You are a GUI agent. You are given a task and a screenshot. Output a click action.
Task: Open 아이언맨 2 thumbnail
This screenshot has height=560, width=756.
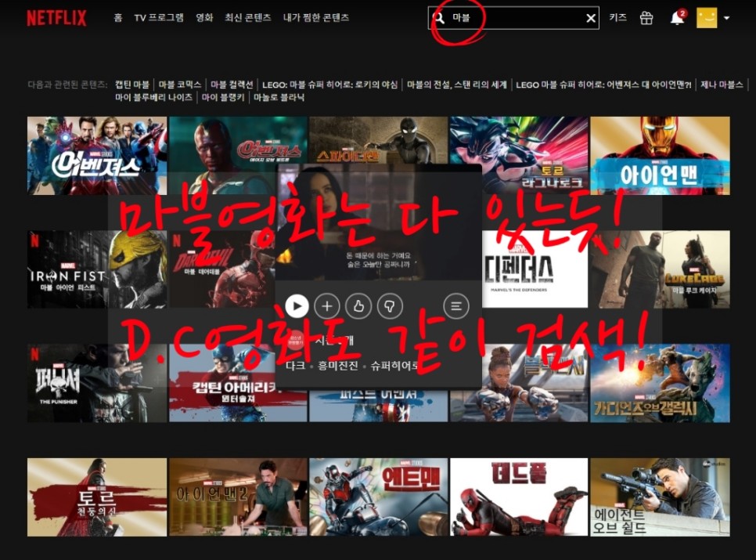pos(238,497)
